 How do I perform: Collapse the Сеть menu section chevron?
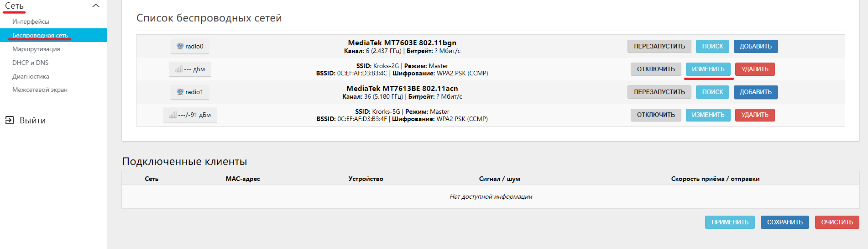click(x=96, y=6)
